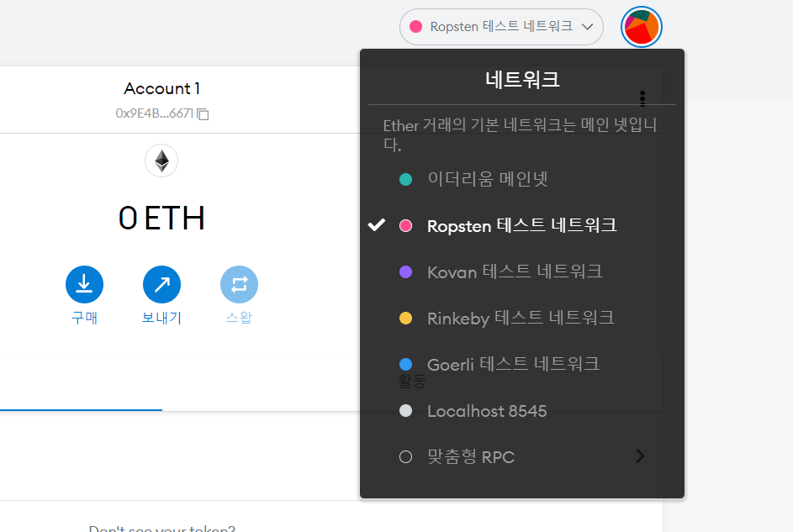The height and width of the screenshot is (532, 793).
Task: Click the 스왑 label
Action: click(x=239, y=318)
